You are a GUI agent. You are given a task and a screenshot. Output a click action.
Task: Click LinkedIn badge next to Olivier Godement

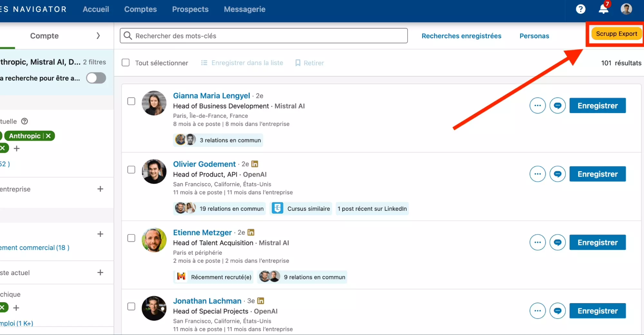point(255,164)
